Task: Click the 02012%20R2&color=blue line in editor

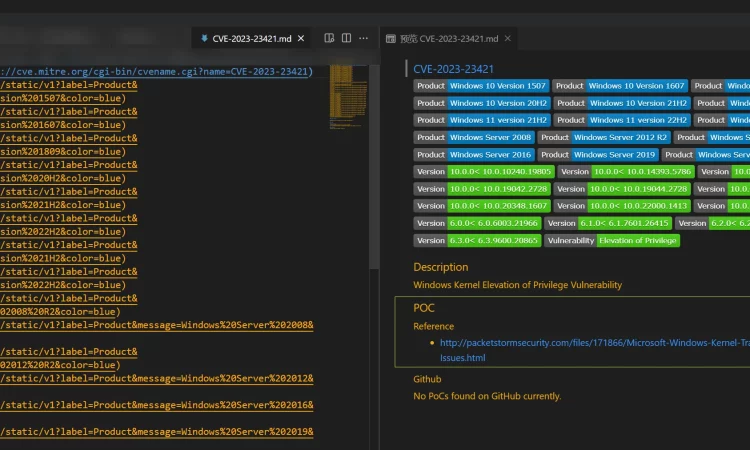Action: (x=60, y=365)
